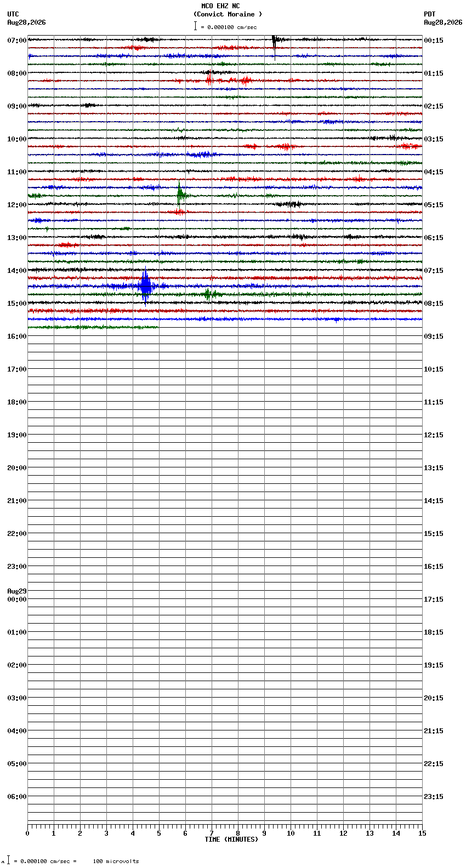
Task: Click the 12:15 PDT time label
Action: click(434, 435)
